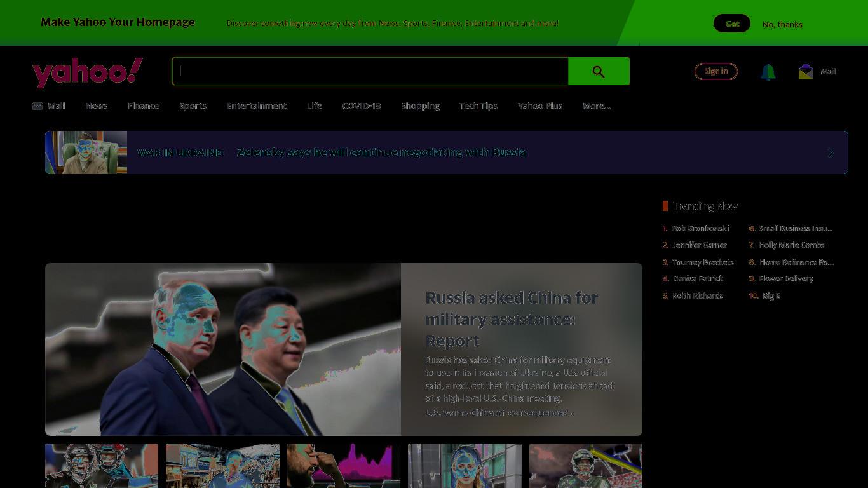This screenshot has height=488, width=868.
Task: Click the Make Yahoo Your Homepage title
Action: click(x=118, y=22)
